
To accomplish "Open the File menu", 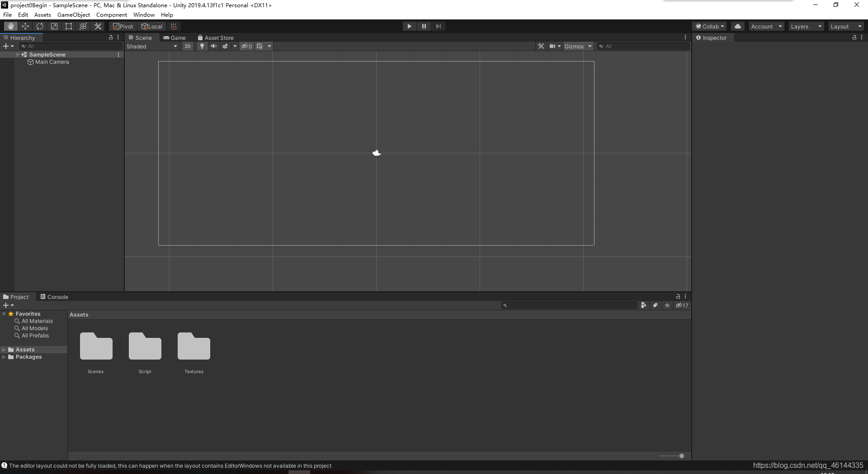I will coord(8,15).
